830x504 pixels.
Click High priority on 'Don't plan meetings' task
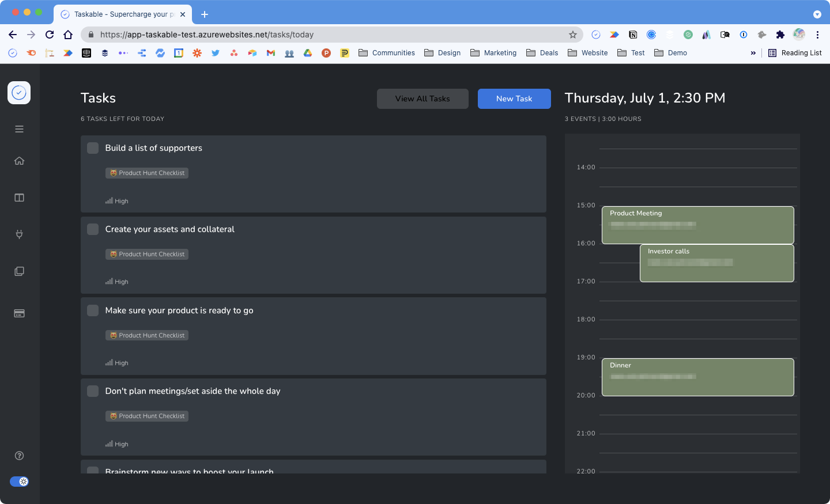(117, 444)
